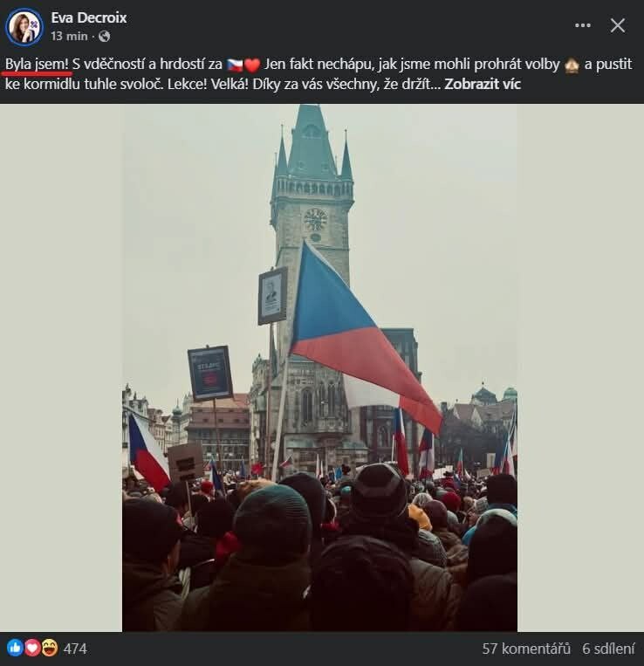
Task: Click the red heart emoji in post text
Action: (x=252, y=65)
